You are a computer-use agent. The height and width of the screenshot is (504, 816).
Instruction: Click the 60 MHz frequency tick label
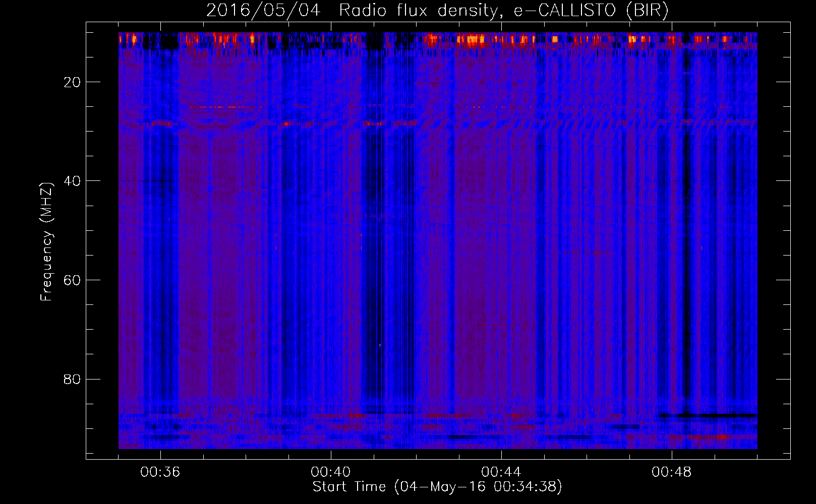(72, 280)
